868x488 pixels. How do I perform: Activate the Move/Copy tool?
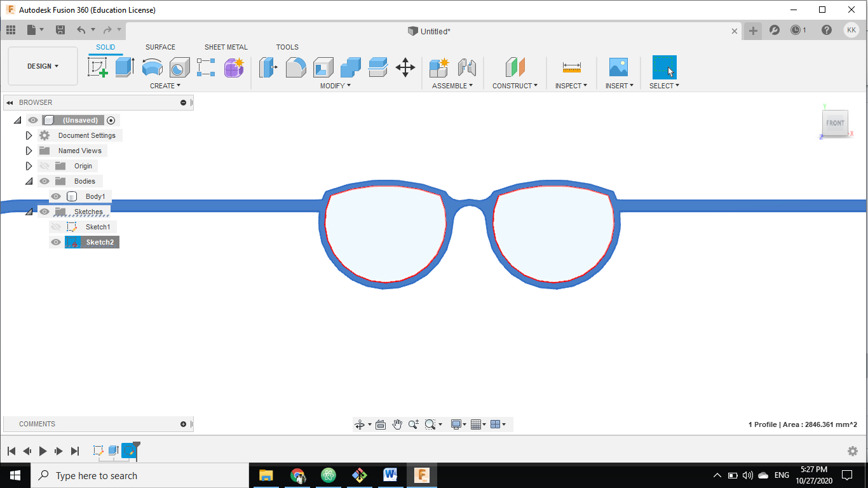(x=405, y=67)
